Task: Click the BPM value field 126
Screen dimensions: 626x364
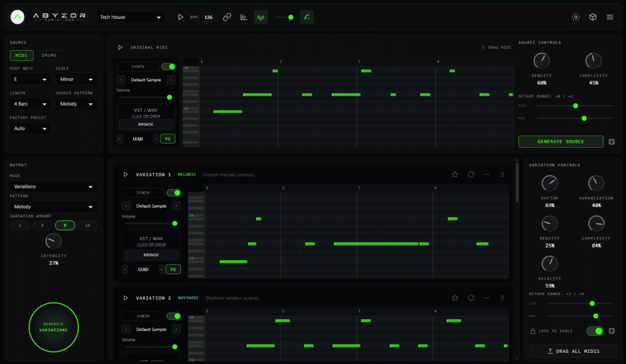Action: (x=208, y=17)
